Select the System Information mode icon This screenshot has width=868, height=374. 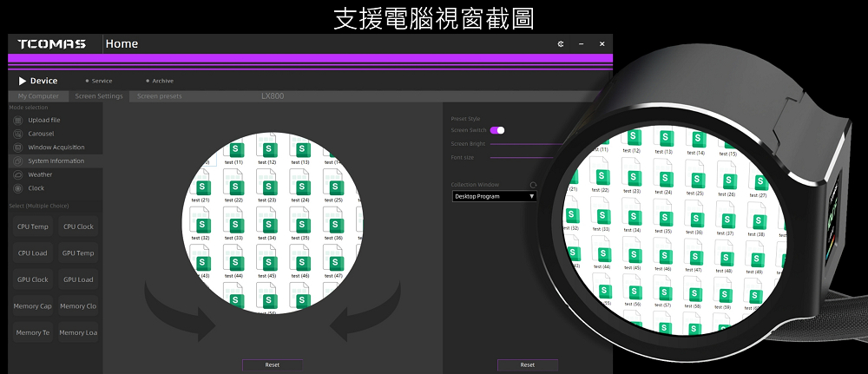coord(18,161)
